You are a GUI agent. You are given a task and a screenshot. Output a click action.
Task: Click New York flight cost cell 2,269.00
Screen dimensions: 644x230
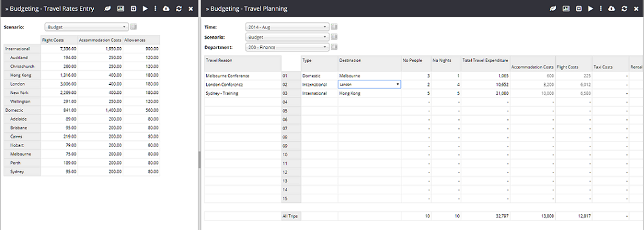[x=59, y=93]
